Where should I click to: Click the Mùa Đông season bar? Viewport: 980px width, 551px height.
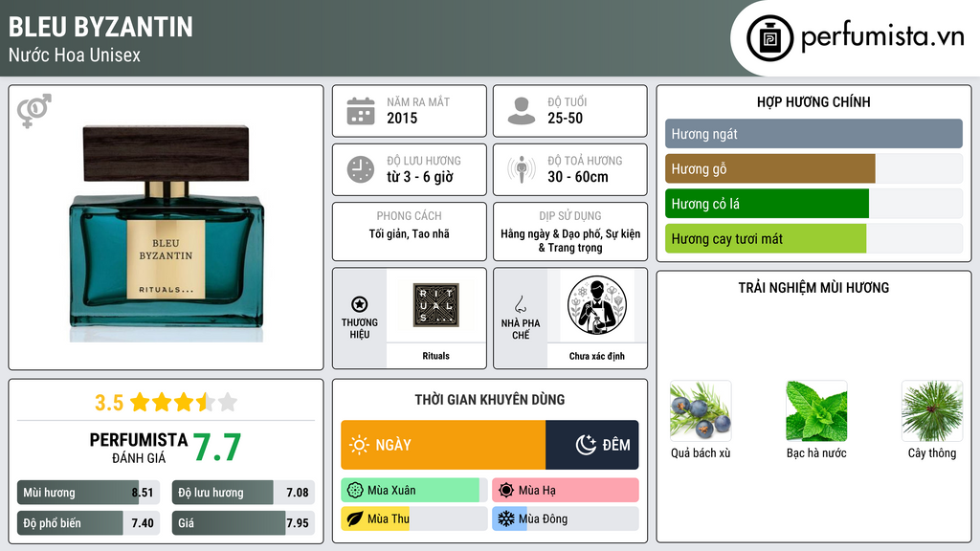tap(566, 518)
